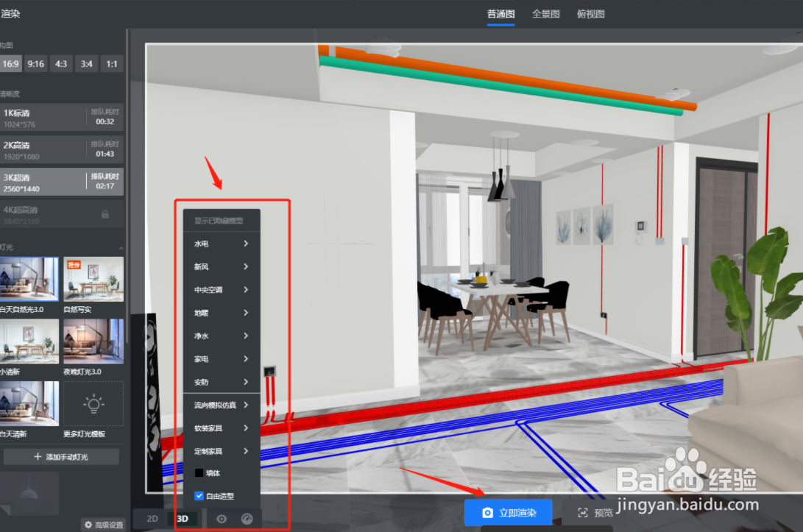This screenshot has height=532, width=803.
Task: Choose 1K标清 resolution option
Action: click(61, 117)
